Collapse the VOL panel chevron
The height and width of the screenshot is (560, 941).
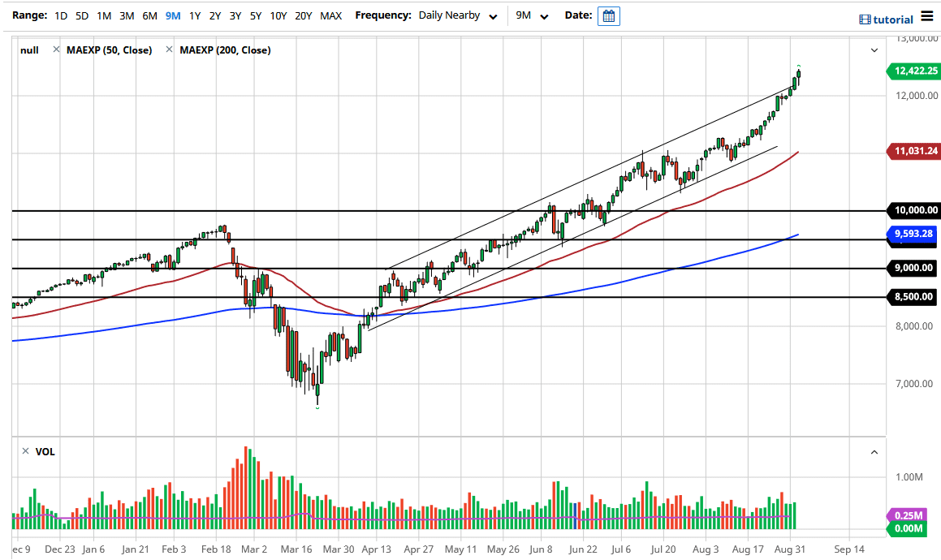(x=874, y=452)
